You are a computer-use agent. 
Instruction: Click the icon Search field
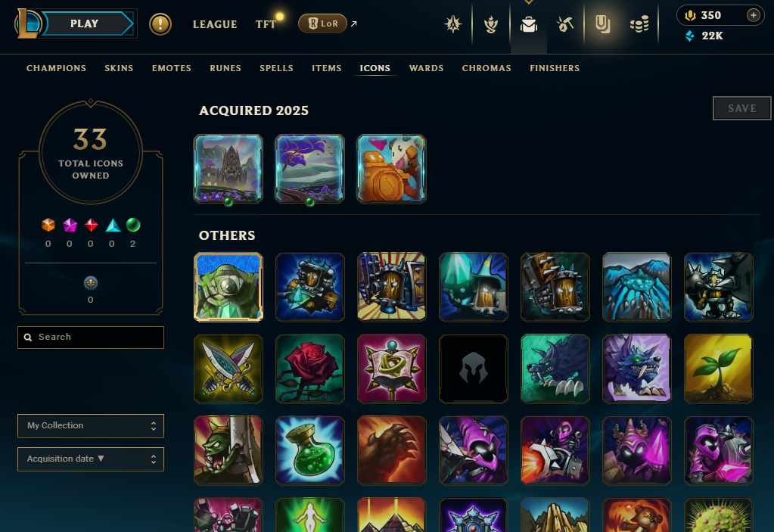(91, 337)
